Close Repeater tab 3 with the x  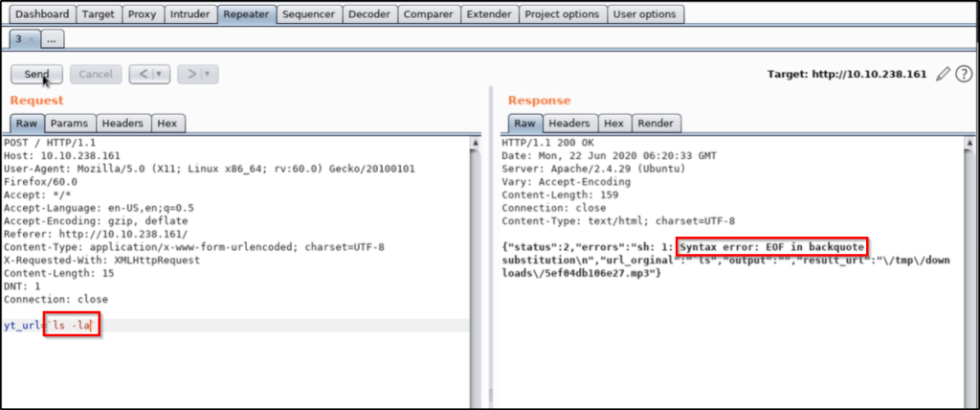click(x=31, y=39)
